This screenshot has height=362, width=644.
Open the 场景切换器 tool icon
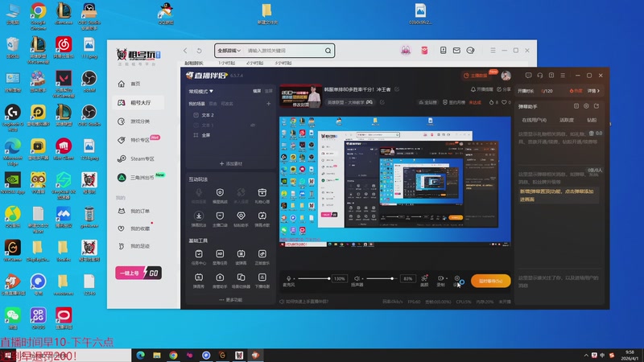[241, 278]
